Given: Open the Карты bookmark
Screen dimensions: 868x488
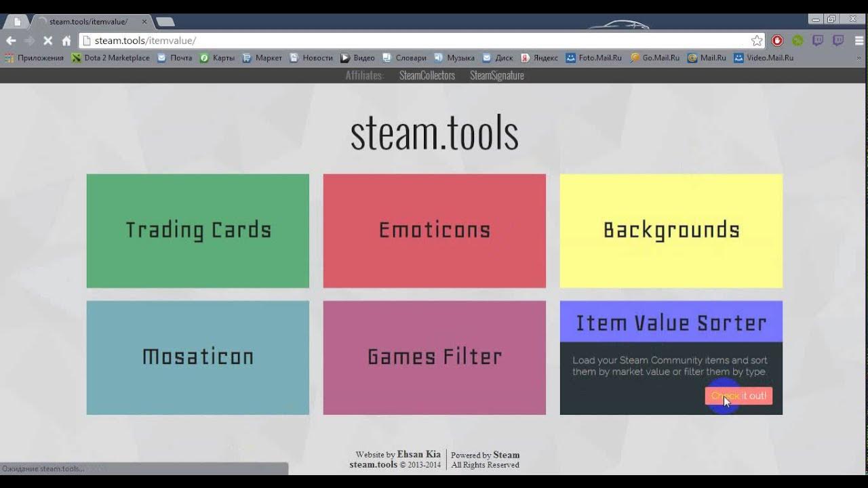Looking at the screenshot, I should click(x=217, y=58).
